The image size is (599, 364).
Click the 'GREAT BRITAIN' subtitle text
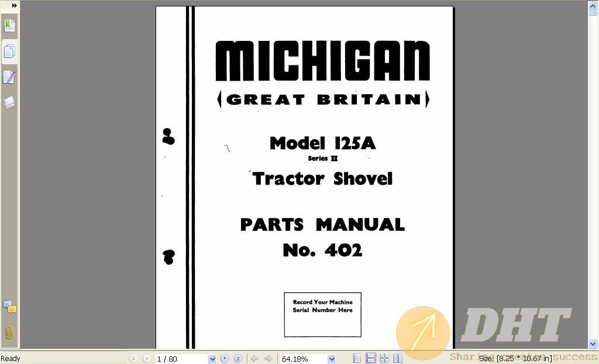(323, 99)
